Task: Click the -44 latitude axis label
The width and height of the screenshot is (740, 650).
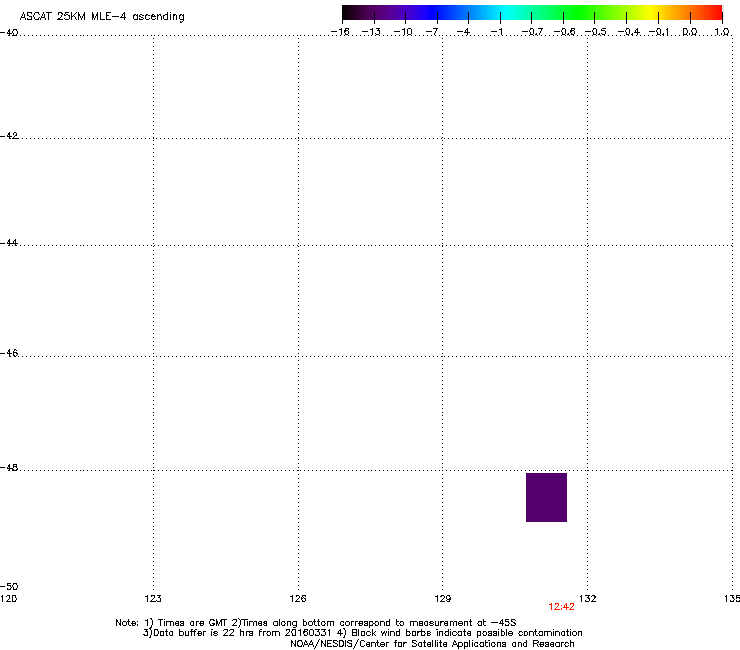Action: [9, 243]
